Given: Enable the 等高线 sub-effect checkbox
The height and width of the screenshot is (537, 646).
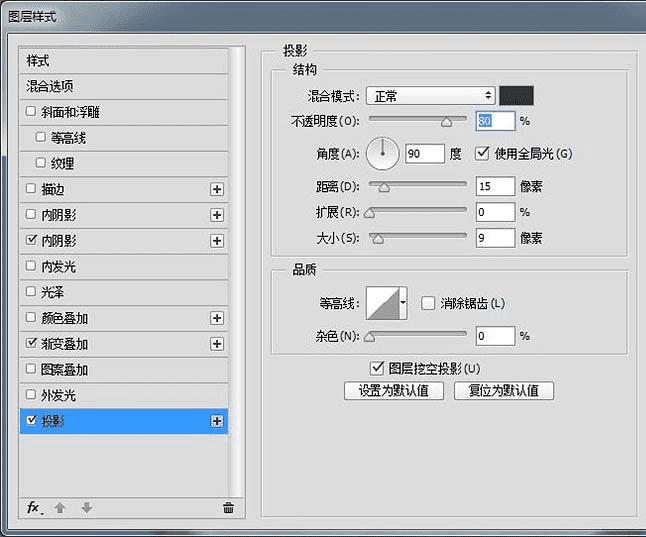Looking at the screenshot, I should (40, 137).
